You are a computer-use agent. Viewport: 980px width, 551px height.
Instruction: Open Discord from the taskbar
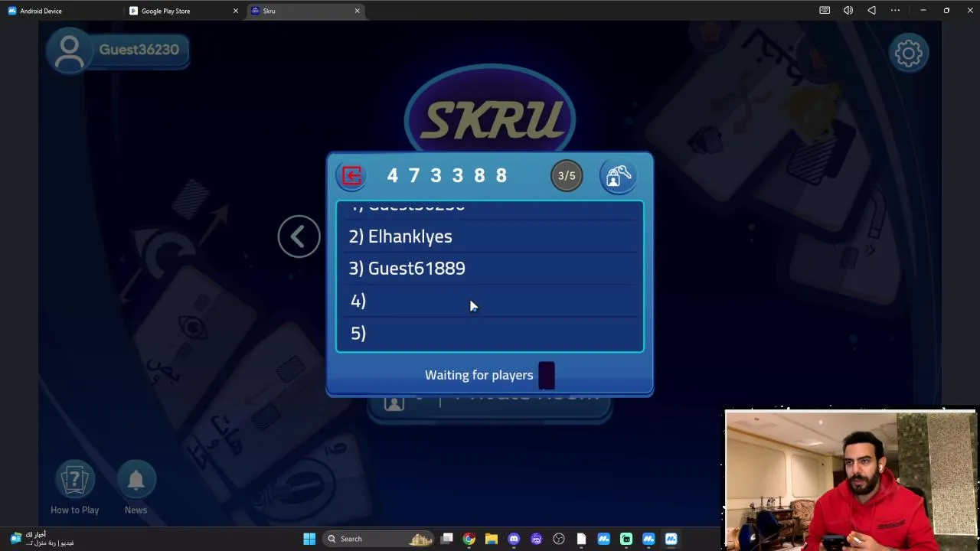click(514, 539)
